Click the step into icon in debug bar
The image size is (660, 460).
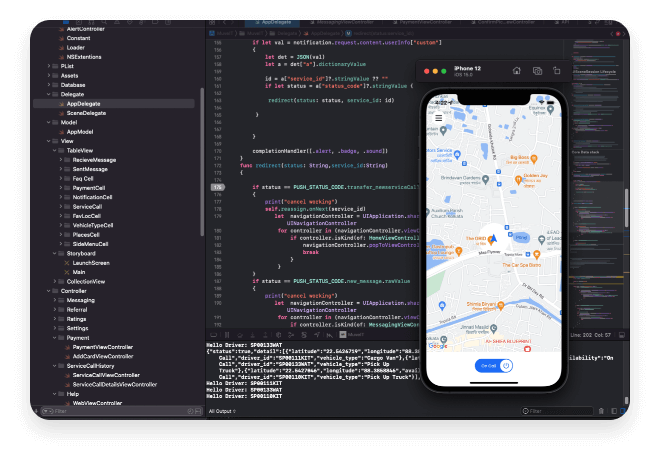pyautogui.click(x=253, y=335)
